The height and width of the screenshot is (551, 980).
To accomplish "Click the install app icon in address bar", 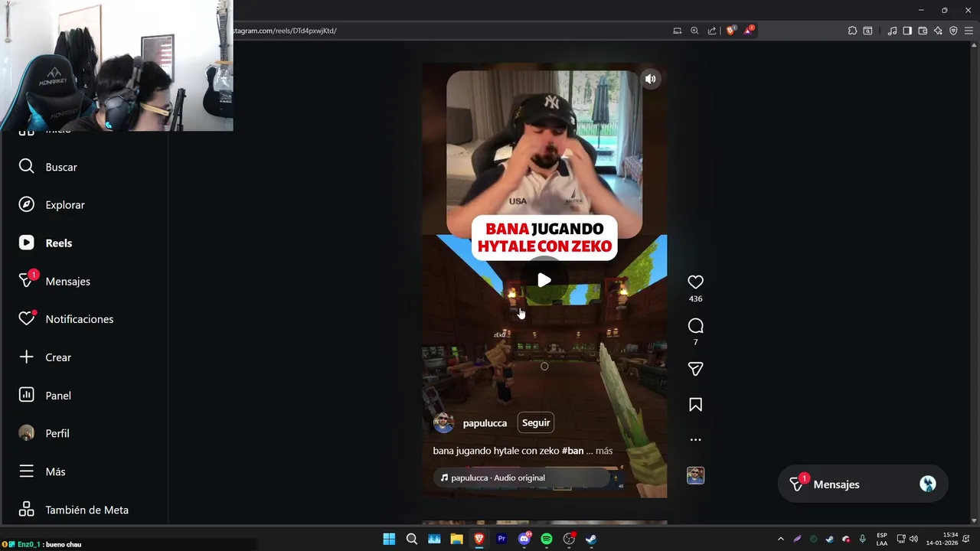I will pyautogui.click(x=677, y=31).
